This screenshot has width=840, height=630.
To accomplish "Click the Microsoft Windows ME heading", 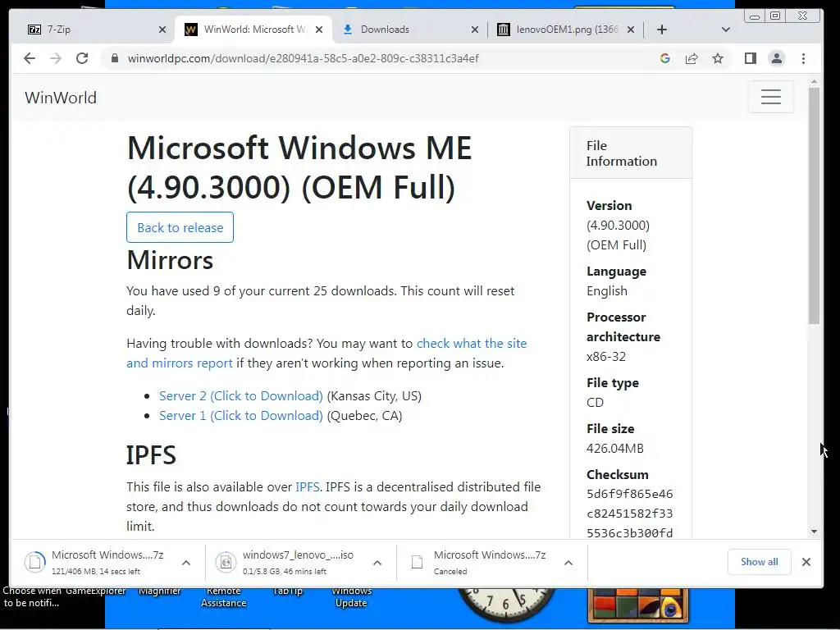I will coord(299,167).
